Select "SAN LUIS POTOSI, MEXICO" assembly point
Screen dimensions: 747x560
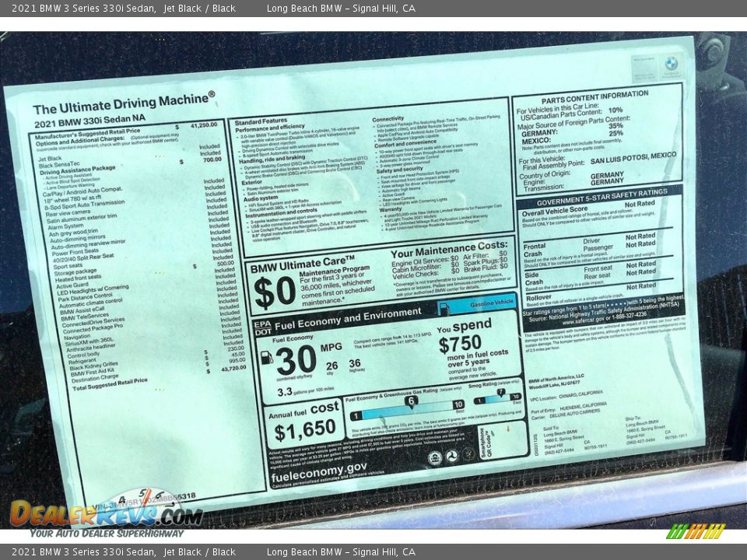pyautogui.click(x=633, y=158)
